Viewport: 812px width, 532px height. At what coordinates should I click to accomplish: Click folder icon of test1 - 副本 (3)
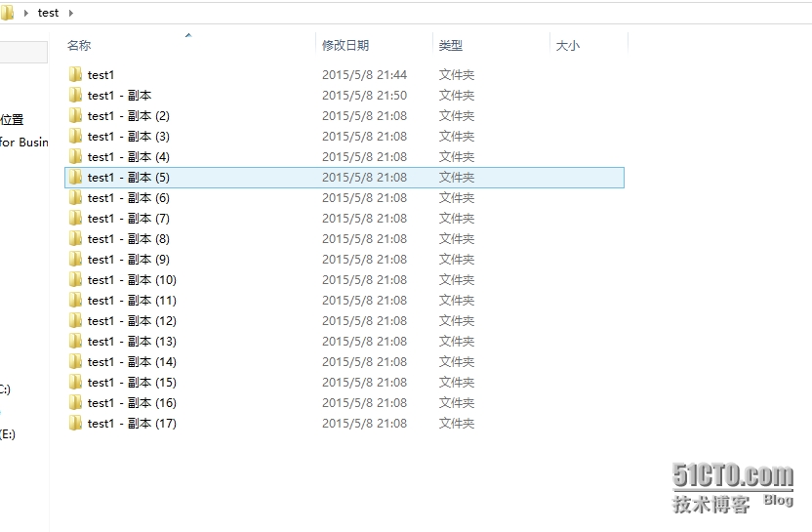[75, 137]
